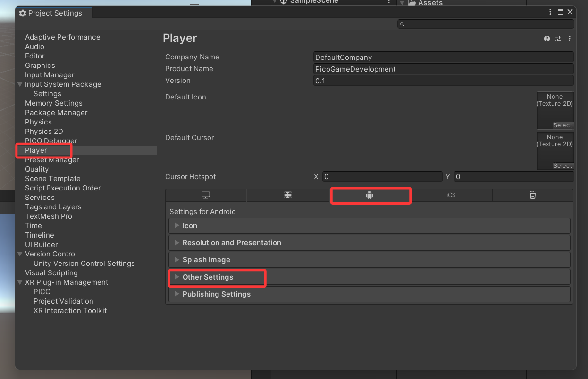Click the Player preset sliders icon

pyautogui.click(x=558, y=39)
